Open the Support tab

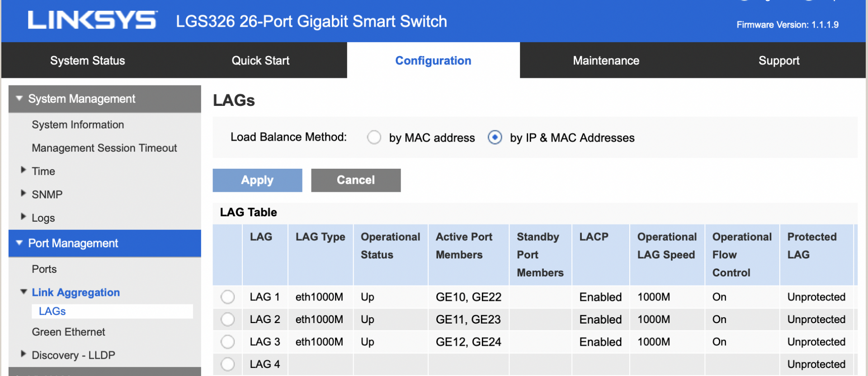coord(779,61)
